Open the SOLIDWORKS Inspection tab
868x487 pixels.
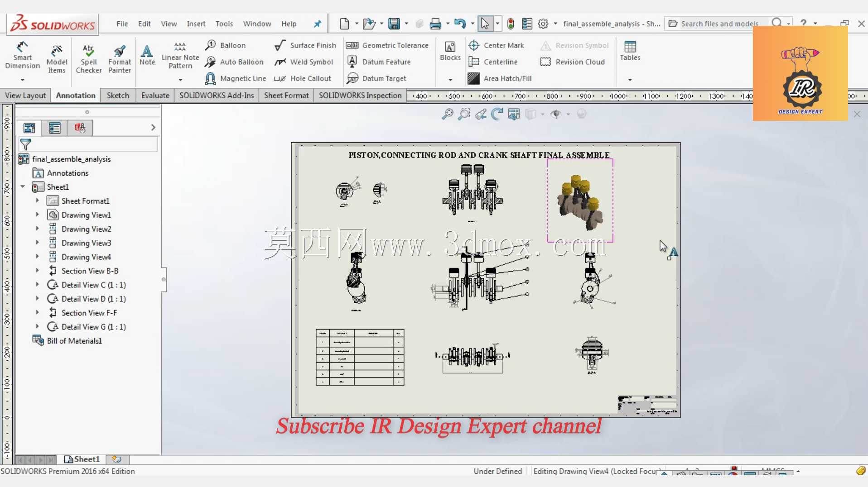pos(360,95)
